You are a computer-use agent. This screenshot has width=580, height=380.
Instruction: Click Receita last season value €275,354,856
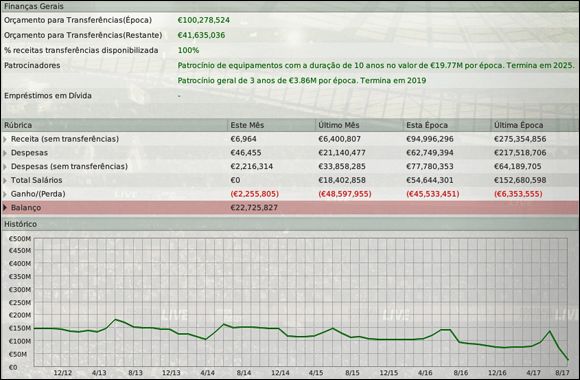click(x=520, y=139)
